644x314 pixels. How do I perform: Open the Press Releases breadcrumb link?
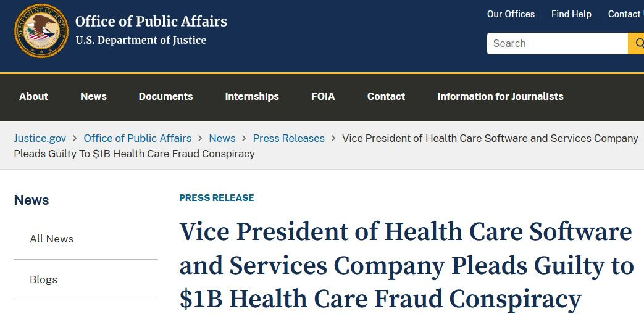(x=288, y=138)
